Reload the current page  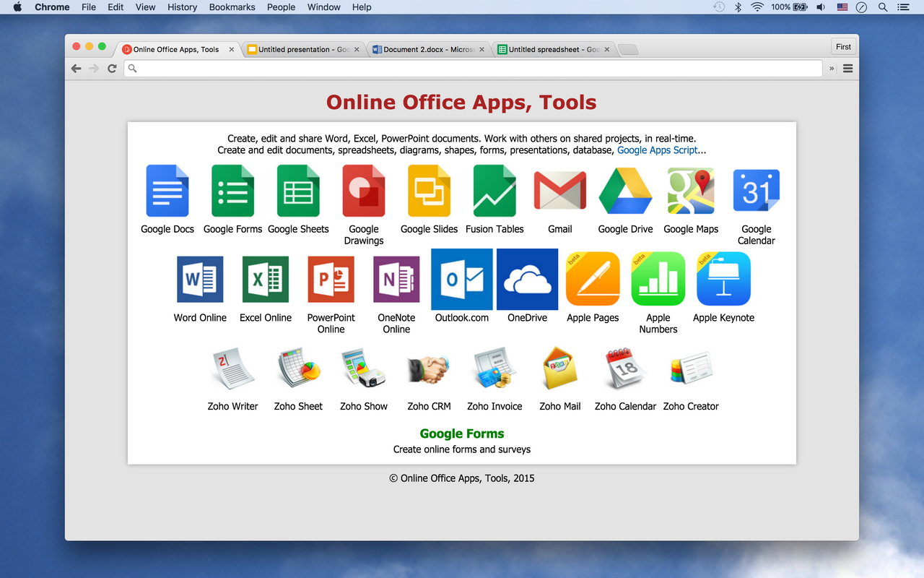(112, 68)
